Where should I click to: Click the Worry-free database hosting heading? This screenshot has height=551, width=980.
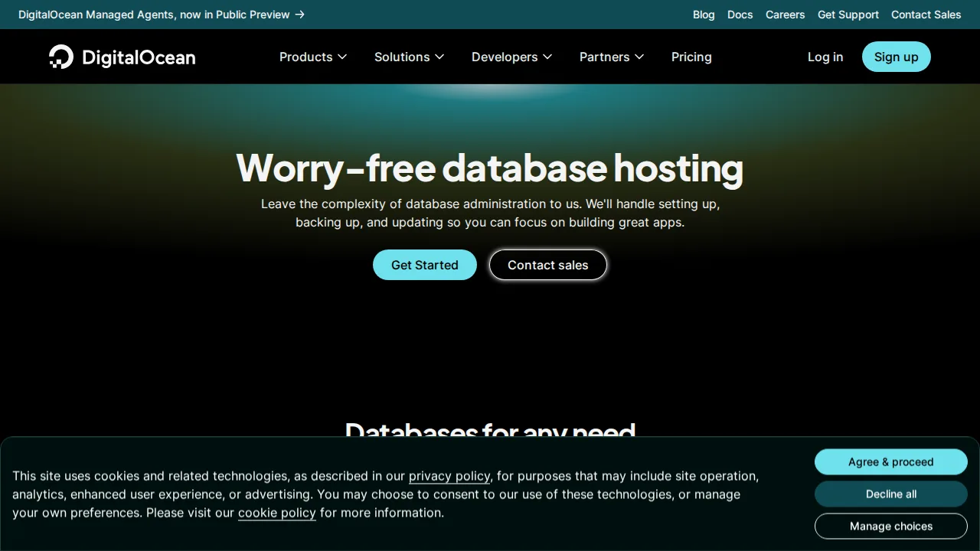(490, 168)
